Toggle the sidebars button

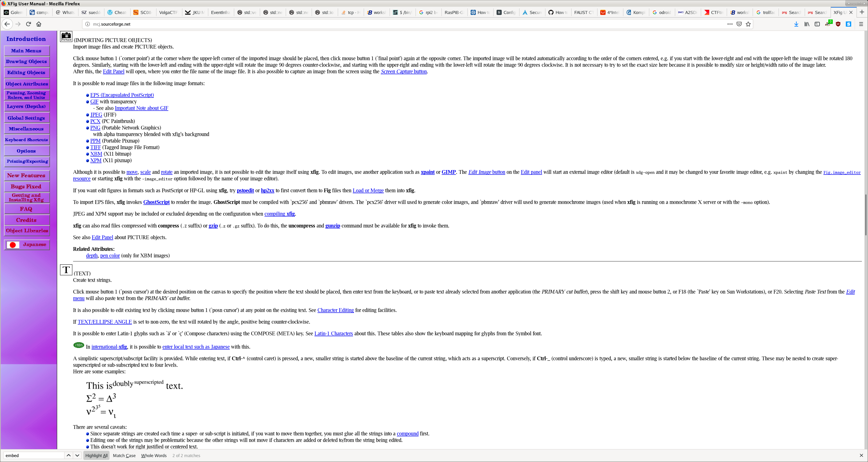(x=817, y=24)
